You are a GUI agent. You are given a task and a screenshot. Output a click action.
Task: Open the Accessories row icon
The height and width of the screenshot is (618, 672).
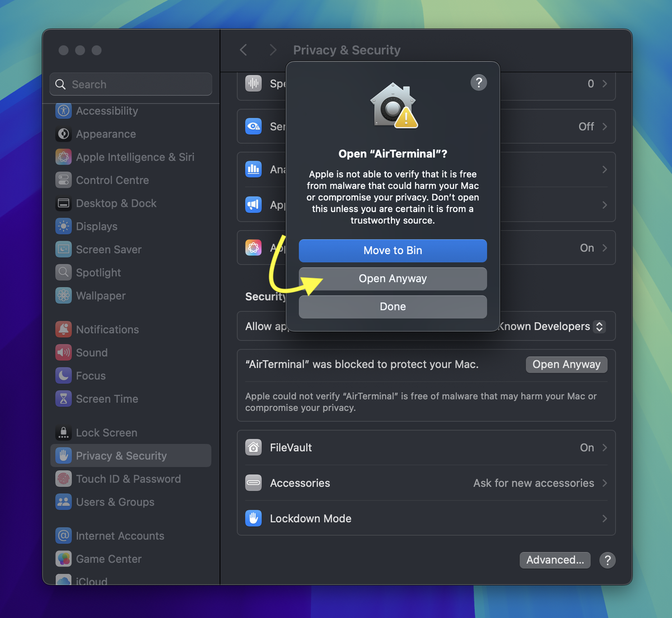(x=254, y=483)
